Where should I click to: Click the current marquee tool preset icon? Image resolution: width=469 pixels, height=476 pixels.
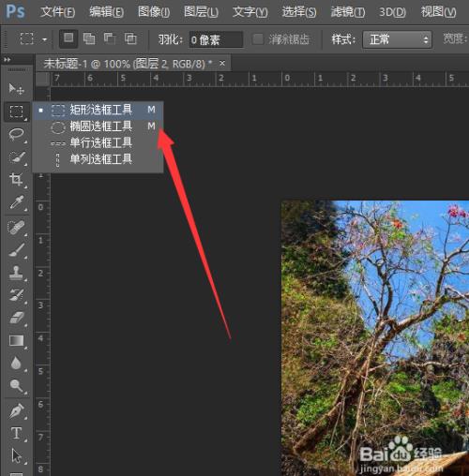(27, 39)
